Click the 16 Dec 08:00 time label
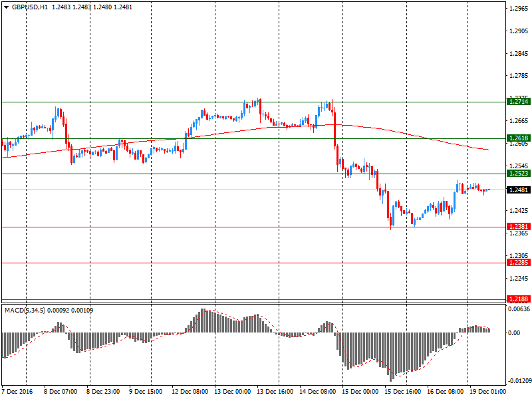Viewport: 532px width, 399px height. click(x=446, y=392)
